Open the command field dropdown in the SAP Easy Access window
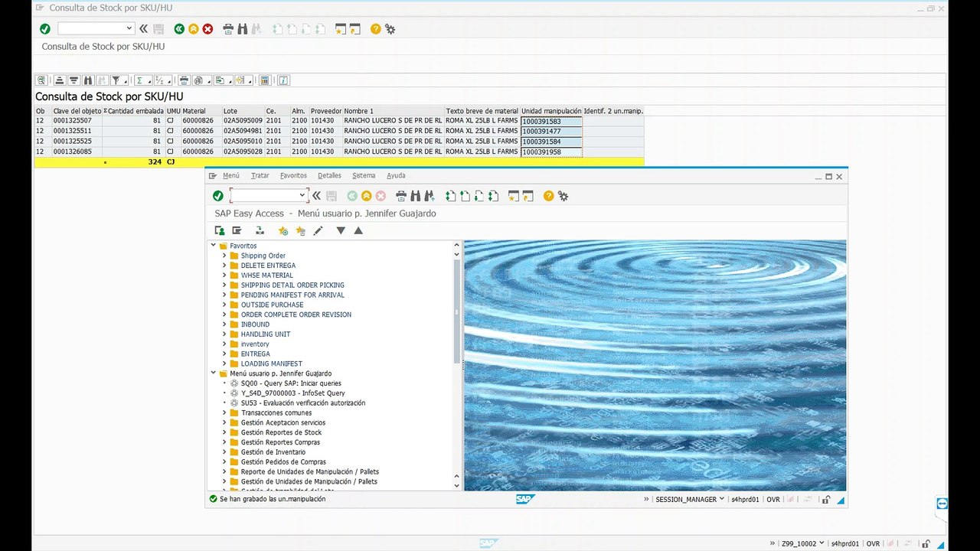Image resolution: width=980 pixels, height=551 pixels. pos(301,196)
